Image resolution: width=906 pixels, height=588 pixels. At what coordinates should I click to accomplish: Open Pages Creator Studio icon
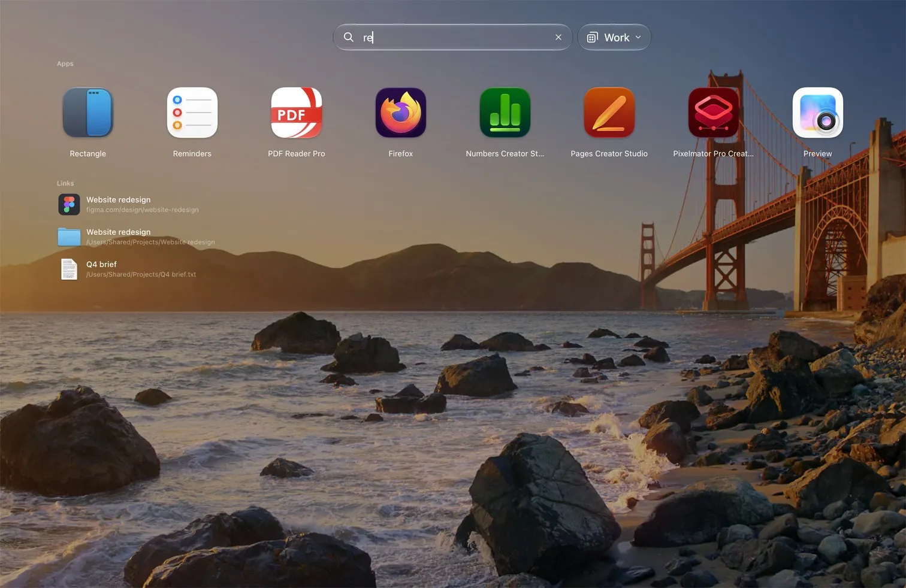click(609, 113)
